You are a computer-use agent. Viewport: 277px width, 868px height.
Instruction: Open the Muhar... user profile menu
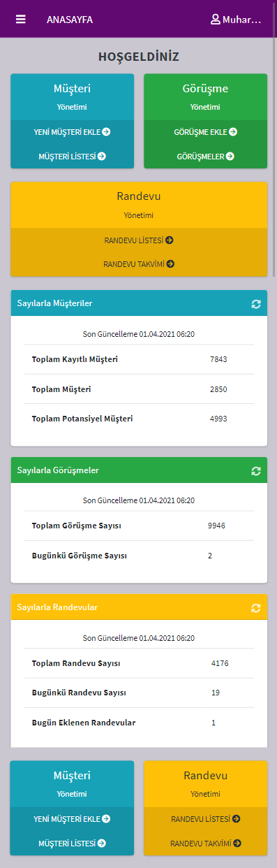click(x=236, y=20)
